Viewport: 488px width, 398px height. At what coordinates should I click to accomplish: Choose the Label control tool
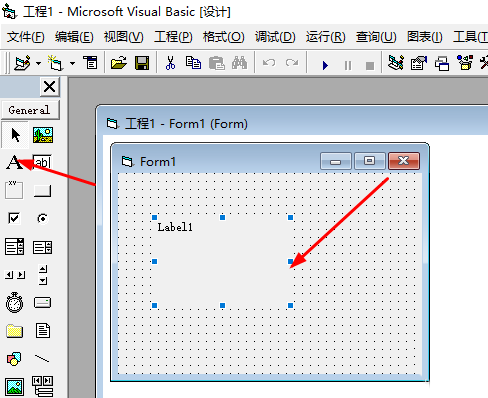(x=14, y=163)
